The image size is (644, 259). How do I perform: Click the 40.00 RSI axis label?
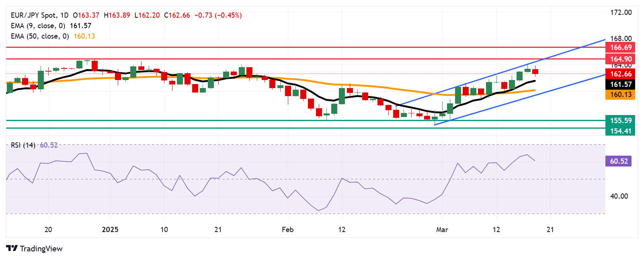(619, 196)
